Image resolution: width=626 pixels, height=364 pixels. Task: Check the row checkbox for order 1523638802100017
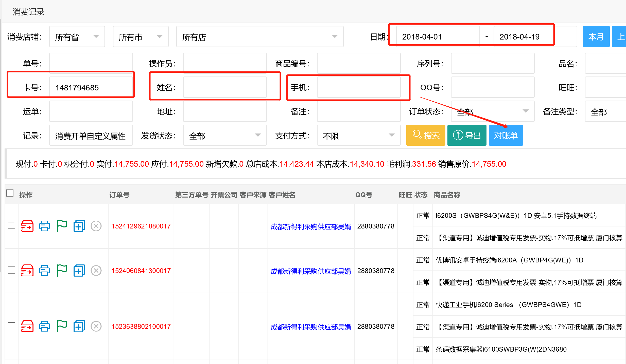coord(12,326)
